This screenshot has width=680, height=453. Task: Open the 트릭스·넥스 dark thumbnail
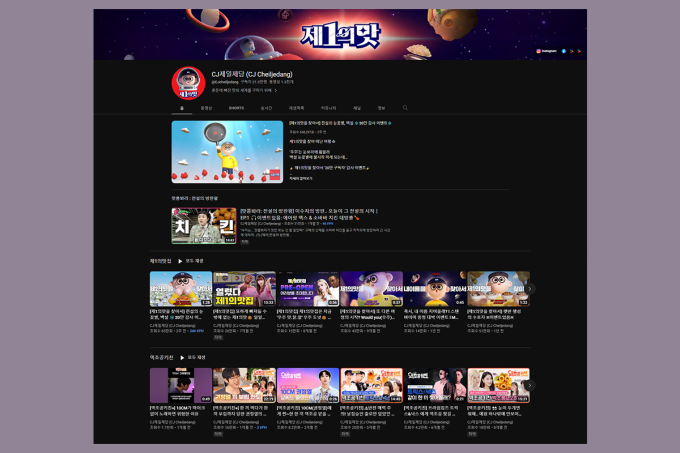coord(435,385)
